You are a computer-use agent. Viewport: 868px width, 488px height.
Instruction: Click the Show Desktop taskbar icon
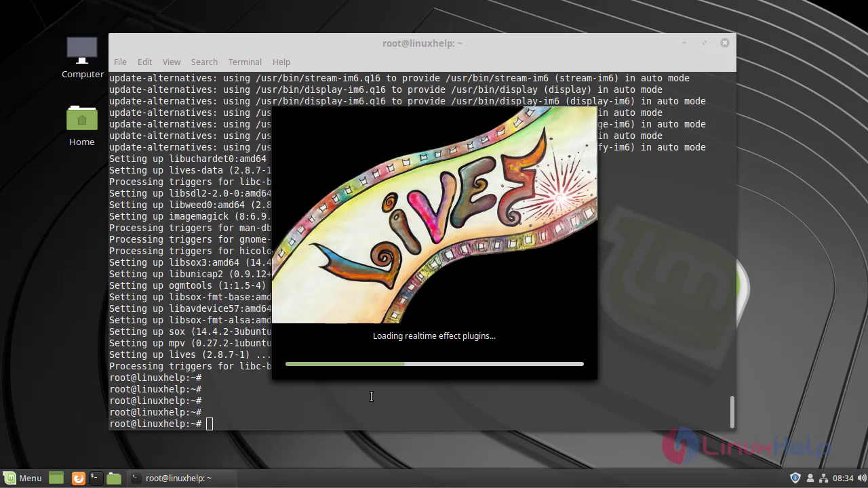coord(56,478)
